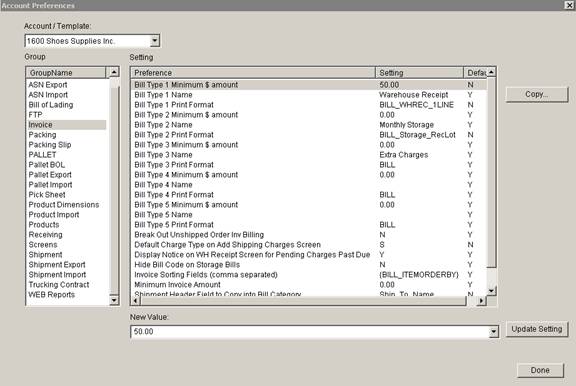Click the BILL_Storage_RecLot setting value

[417, 135]
